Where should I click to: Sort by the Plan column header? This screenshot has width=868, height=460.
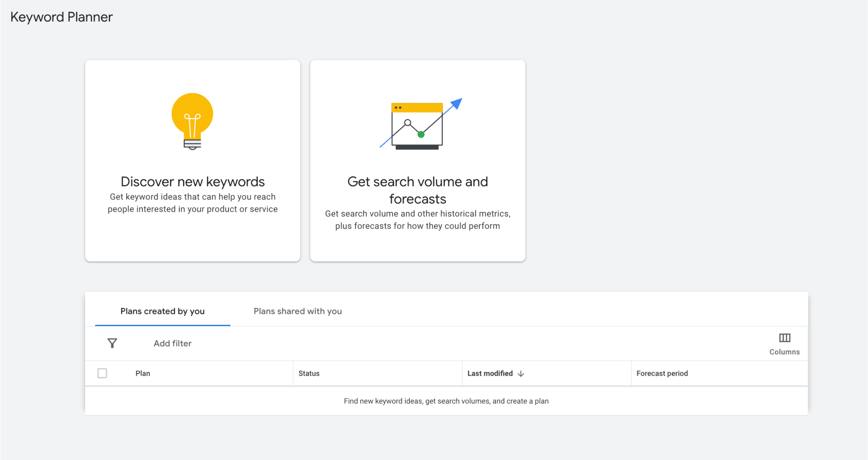point(143,374)
